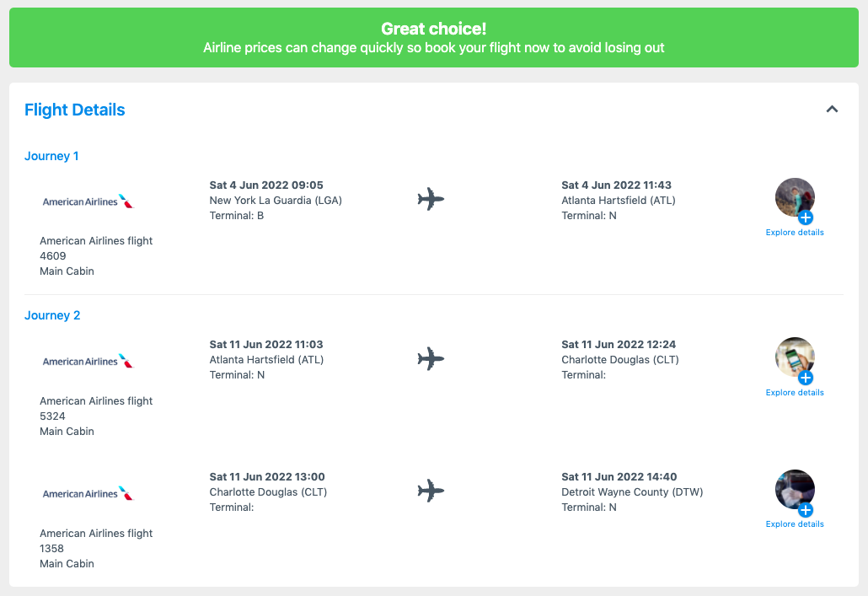Click the blue plus badge on Charlotte thumbnail

806,378
